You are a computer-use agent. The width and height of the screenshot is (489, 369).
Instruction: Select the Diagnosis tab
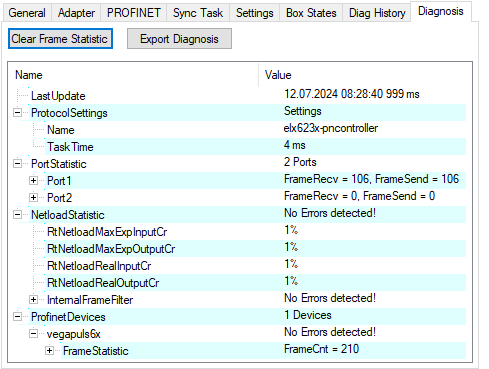(x=441, y=11)
